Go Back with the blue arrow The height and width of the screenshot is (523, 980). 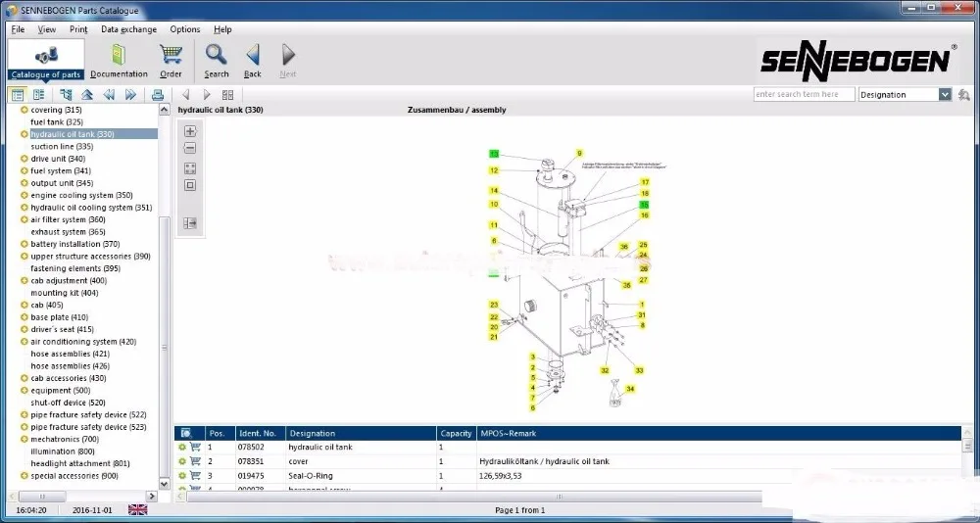tap(253, 61)
